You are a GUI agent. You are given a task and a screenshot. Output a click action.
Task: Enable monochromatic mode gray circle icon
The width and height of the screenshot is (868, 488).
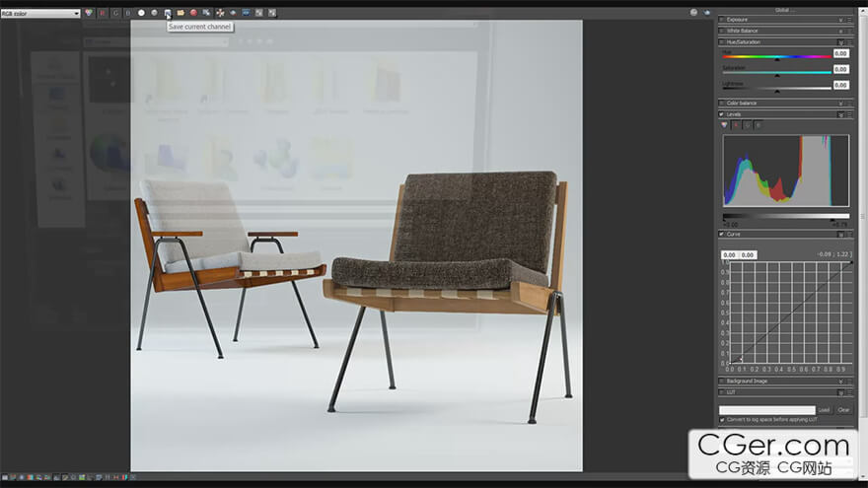[x=155, y=13]
